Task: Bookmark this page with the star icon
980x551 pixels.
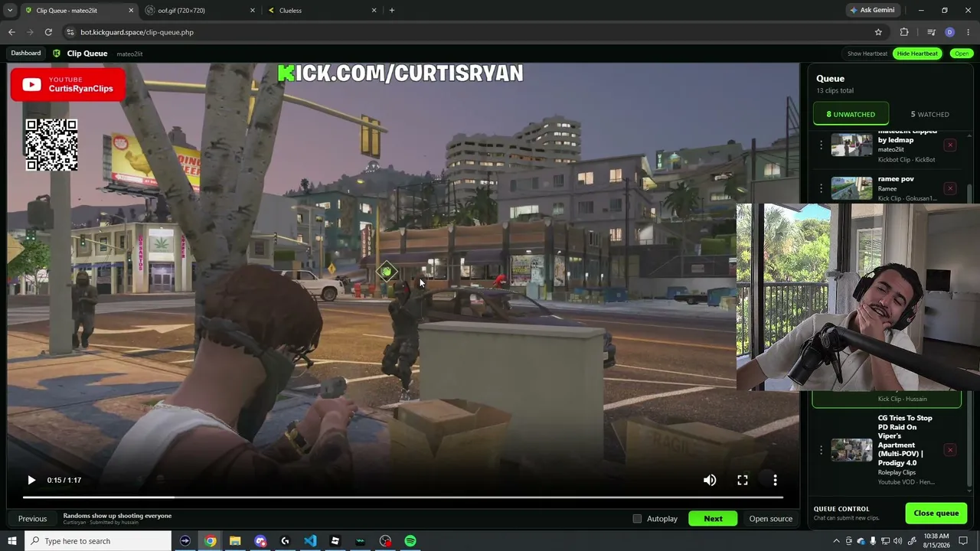Action: [x=878, y=32]
